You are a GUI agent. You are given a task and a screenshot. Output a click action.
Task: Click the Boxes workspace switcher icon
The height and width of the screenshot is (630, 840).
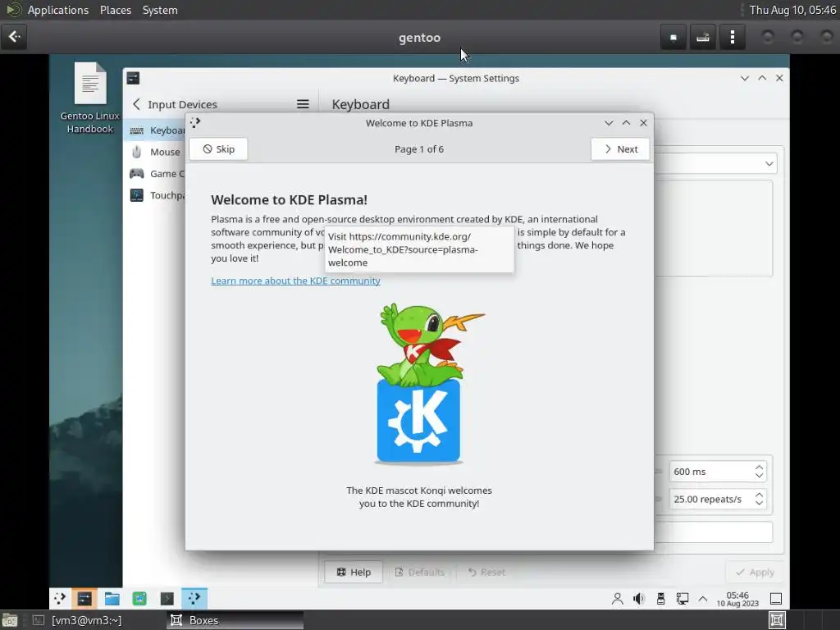click(x=777, y=620)
